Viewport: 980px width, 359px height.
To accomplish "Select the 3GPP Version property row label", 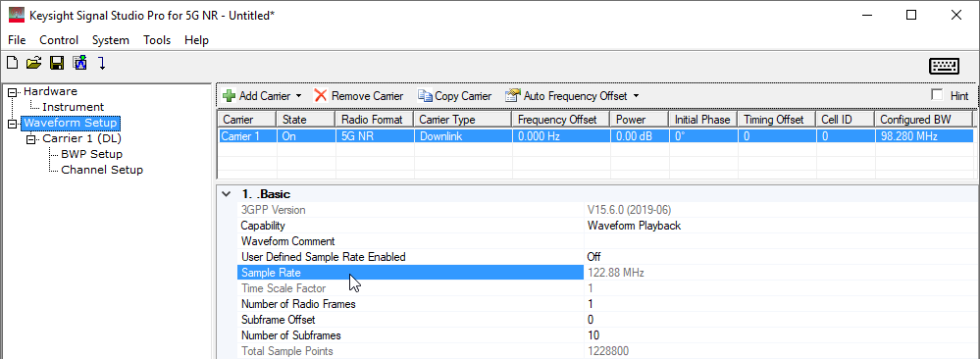I will [x=273, y=210].
